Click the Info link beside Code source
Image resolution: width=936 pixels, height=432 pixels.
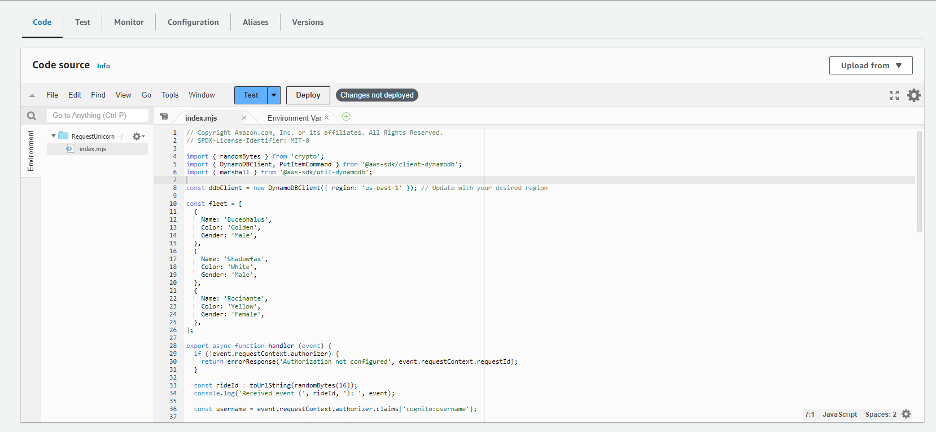(x=103, y=65)
